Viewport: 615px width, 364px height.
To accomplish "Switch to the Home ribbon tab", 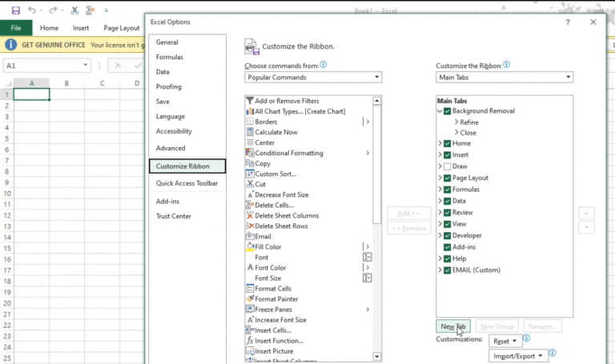I will click(x=49, y=28).
